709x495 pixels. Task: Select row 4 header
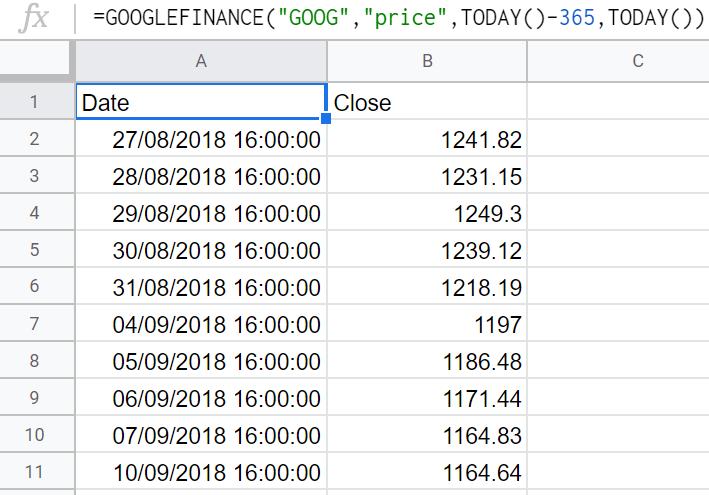coord(35,212)
